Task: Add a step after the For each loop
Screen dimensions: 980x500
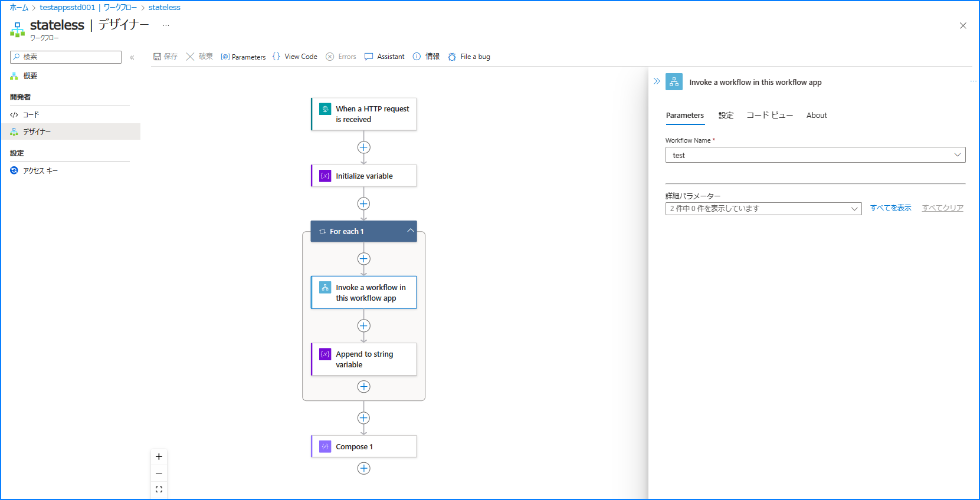Action: point(364,418)
